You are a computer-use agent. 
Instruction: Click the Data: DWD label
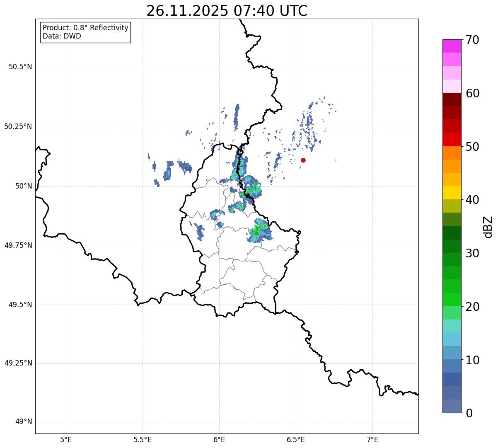click(62, 36)
